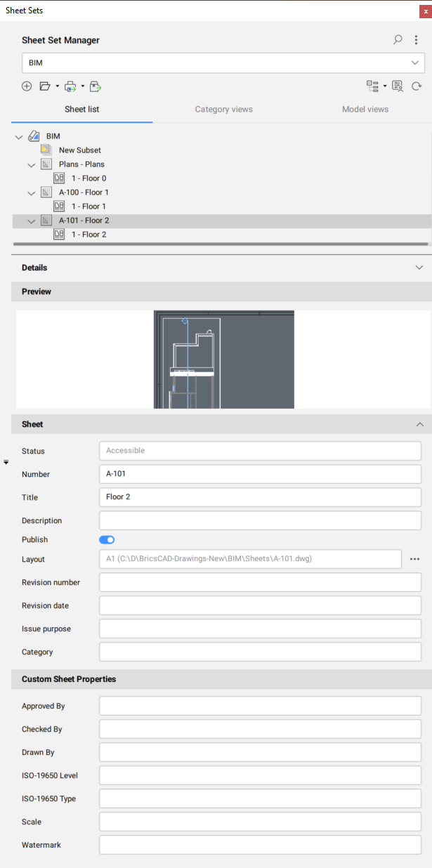Screen dimensions: 432x868
Task: Click the publish printer icon
Action: coord(70,86)
